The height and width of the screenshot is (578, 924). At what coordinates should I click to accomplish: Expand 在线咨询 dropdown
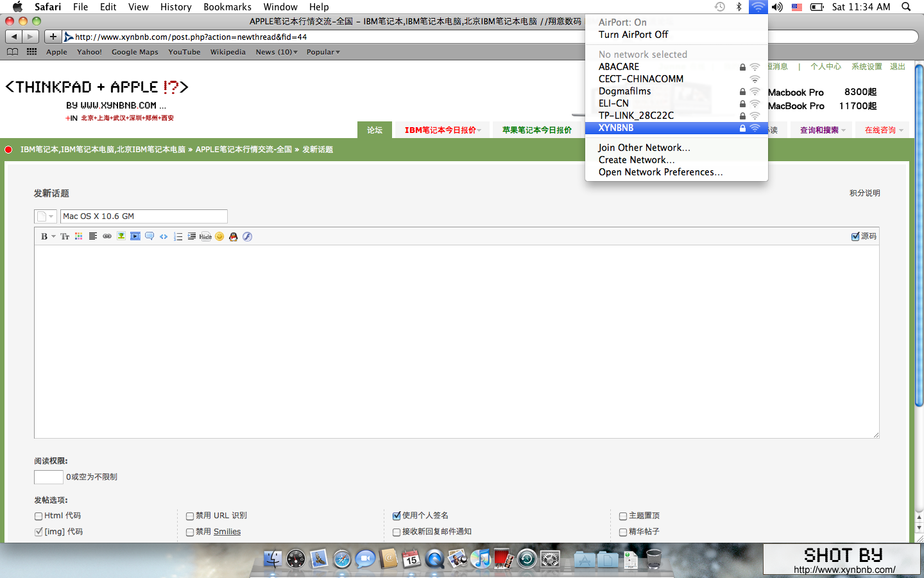point(884,130)
